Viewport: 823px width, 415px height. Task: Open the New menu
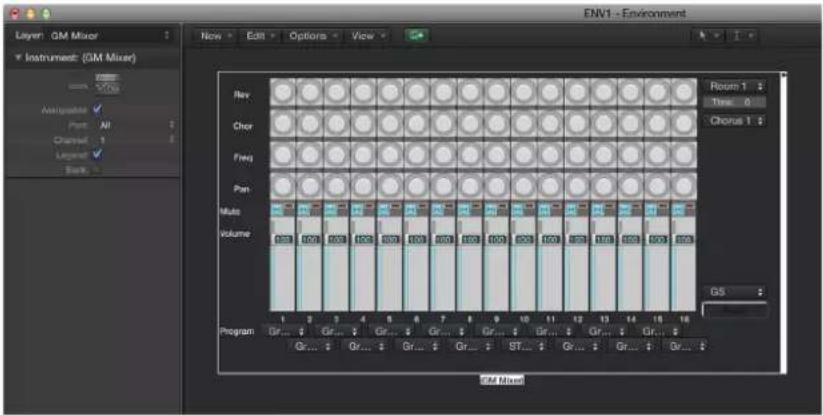pyautogui.click(x=215, y=36)
